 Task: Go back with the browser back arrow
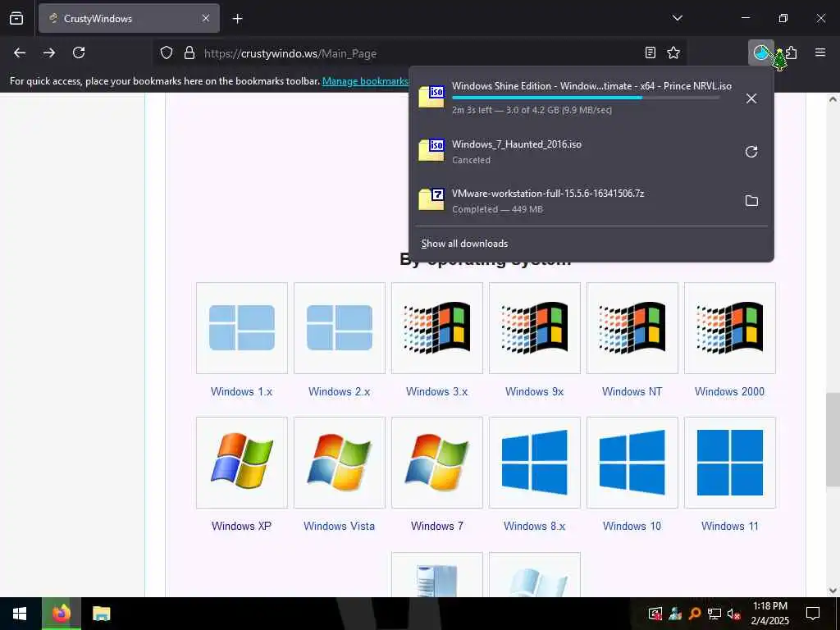(20, 52)
